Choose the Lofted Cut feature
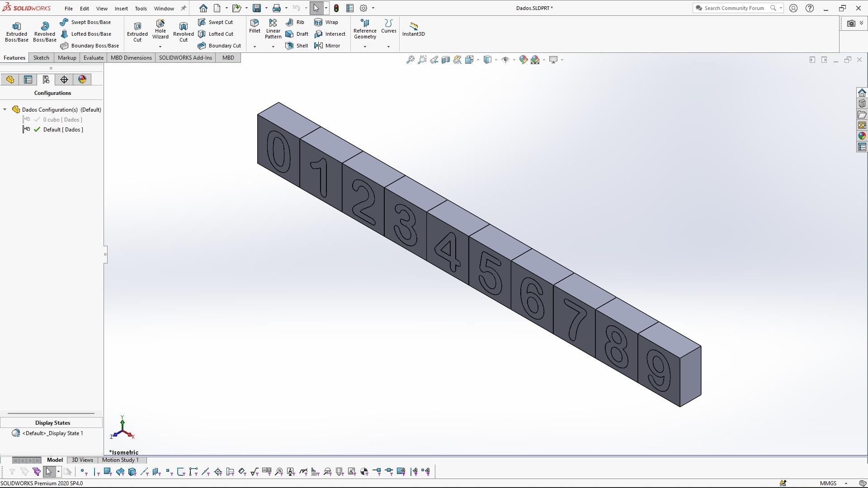Viewport: 868px width, 488px height. (x=216, y=34)
